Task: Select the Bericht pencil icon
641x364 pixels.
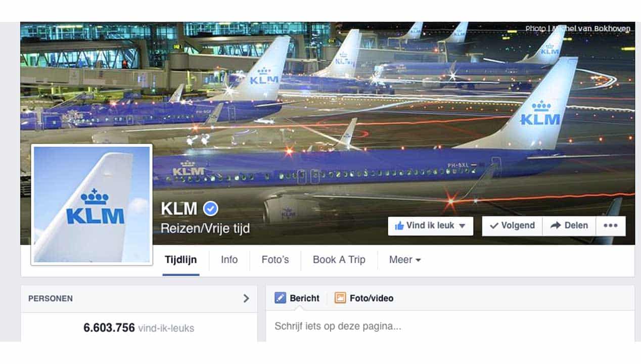Action: click(x=280, y=298)
